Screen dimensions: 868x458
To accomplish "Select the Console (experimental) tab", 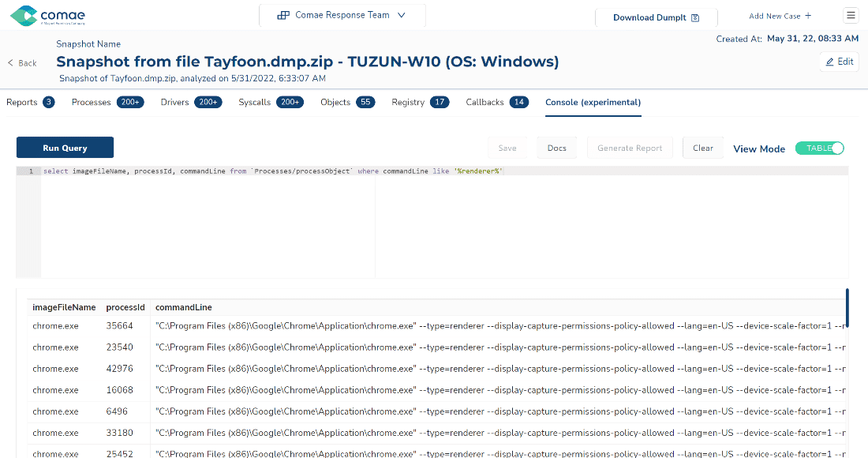I will 593,103.
